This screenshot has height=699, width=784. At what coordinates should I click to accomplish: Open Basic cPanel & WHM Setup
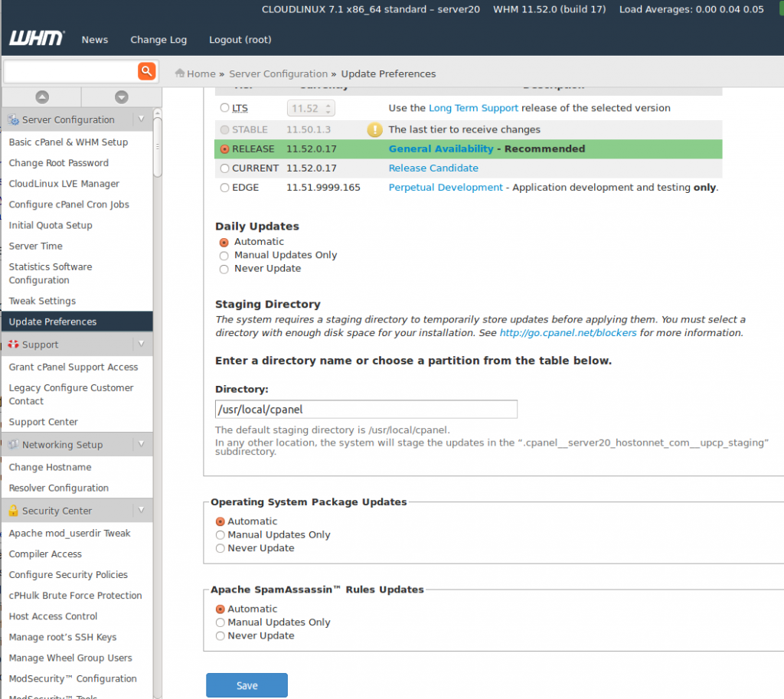(x=68, y=142)
